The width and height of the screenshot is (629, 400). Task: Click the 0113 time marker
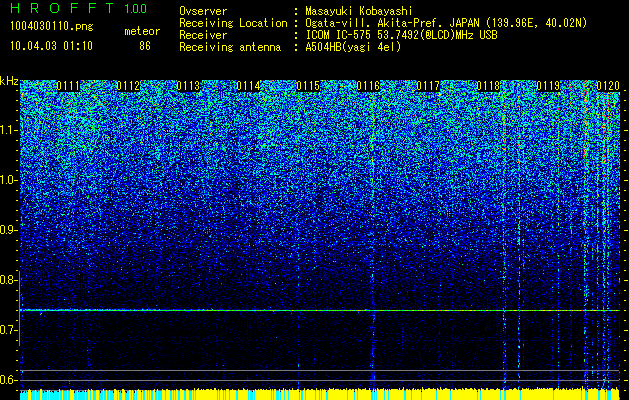(x=188, y=86)
